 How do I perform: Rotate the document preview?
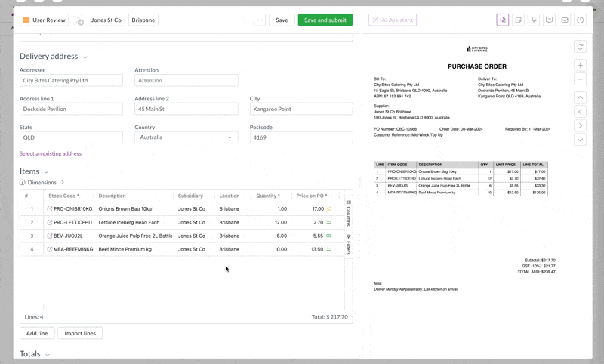click(580, 47)
